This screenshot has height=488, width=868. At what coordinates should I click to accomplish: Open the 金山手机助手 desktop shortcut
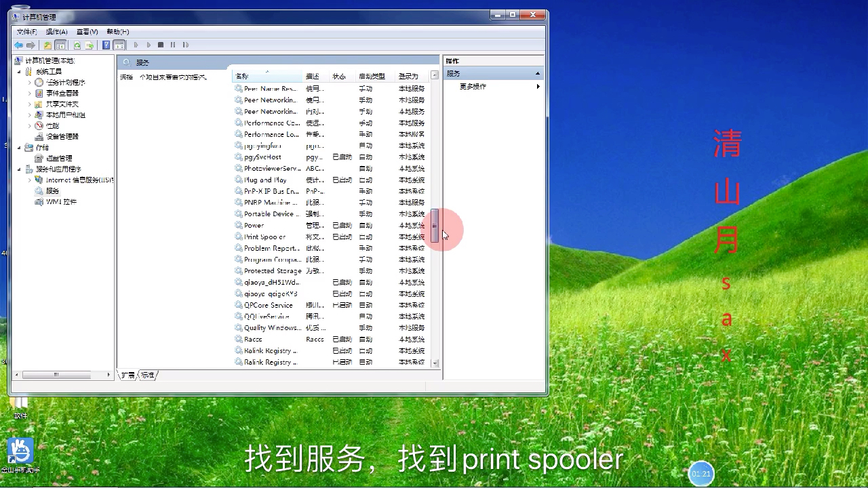click(20, 455)
